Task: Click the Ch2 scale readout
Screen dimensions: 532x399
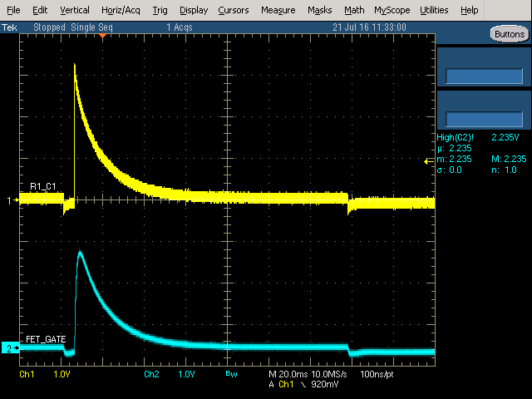Action: pos(170,374)
